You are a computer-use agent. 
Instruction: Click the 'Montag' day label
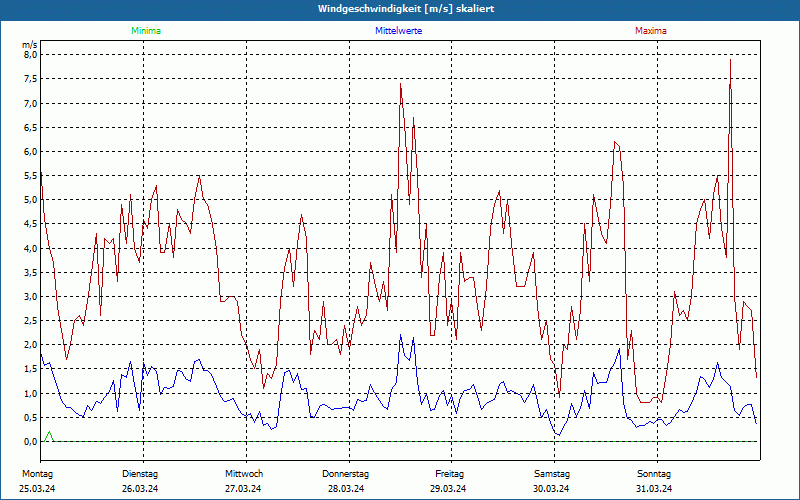coord(37,474)
